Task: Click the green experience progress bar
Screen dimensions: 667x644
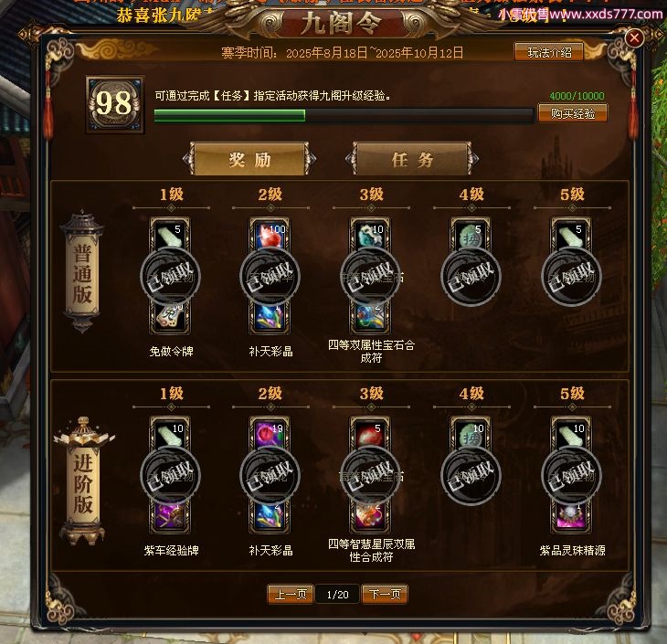Action: click(344, 116)
